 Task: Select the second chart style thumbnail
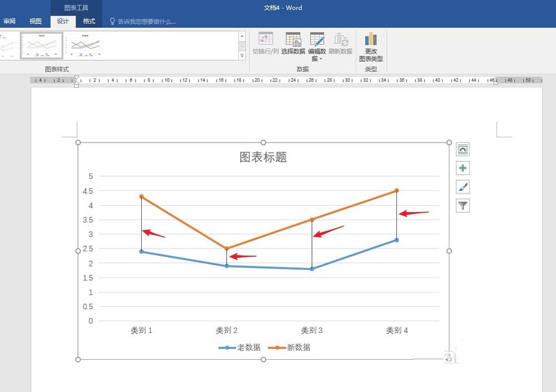pos(41,44)
